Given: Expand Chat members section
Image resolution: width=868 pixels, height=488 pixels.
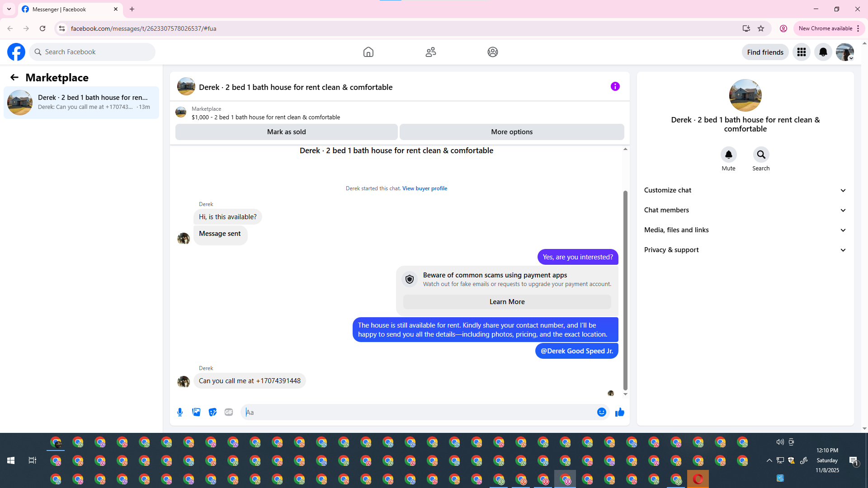Looking at the screenshot, I should point(745,210).
